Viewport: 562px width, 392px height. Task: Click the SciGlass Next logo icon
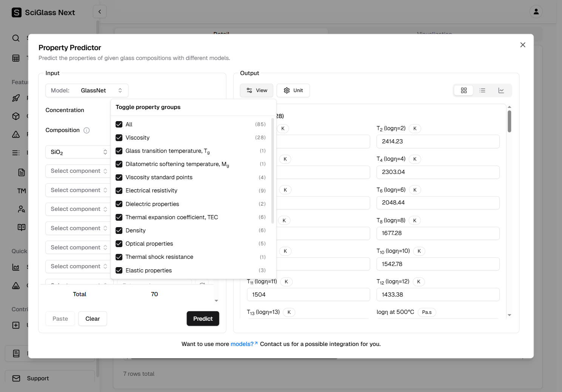[x=17, y=12]
